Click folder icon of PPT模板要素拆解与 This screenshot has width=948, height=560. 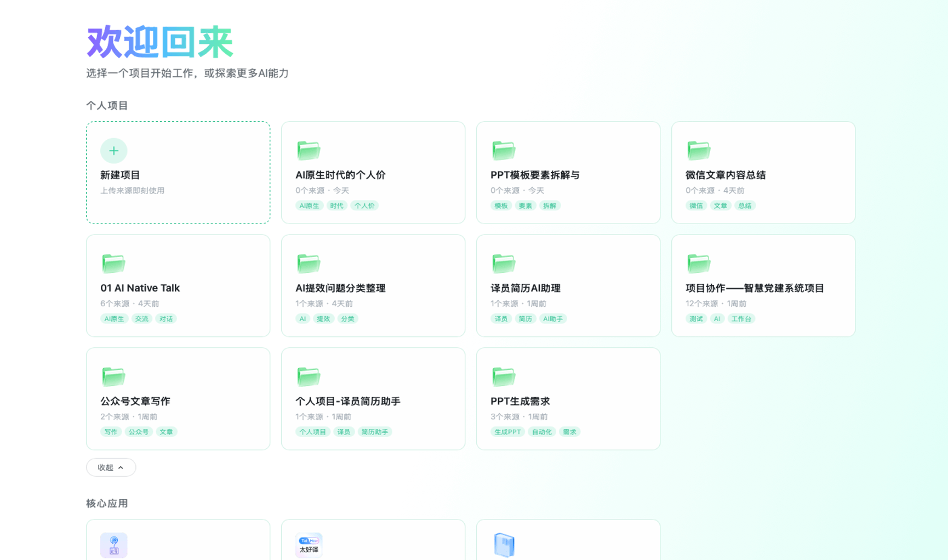(x=504, y=151)
